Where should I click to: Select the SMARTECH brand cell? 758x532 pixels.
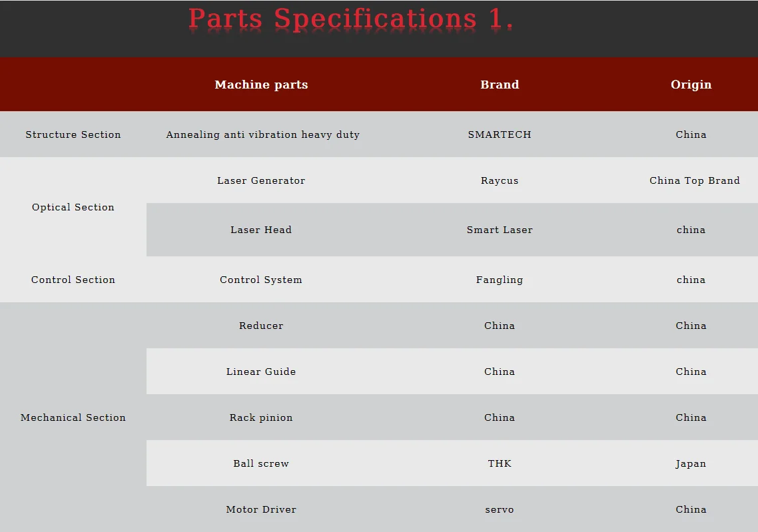(x=500, y=134)
